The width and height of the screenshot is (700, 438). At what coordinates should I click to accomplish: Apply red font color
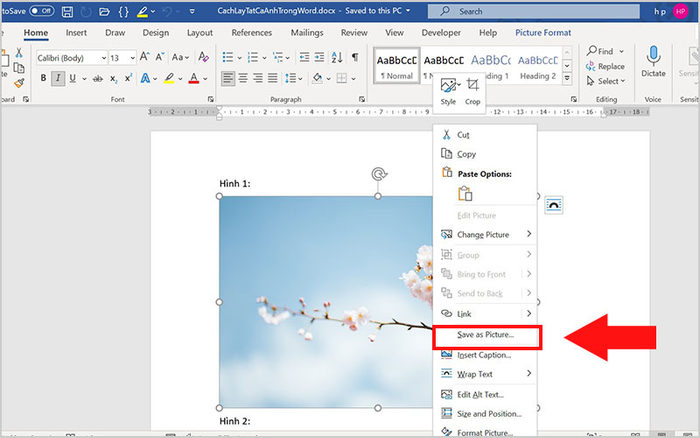[194, 79]
